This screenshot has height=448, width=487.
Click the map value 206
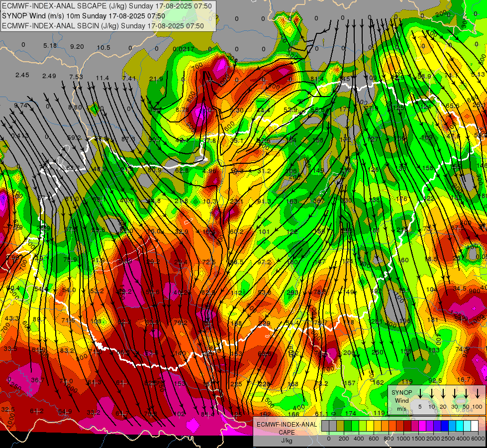pyautogui.click(x=349, y=352)
